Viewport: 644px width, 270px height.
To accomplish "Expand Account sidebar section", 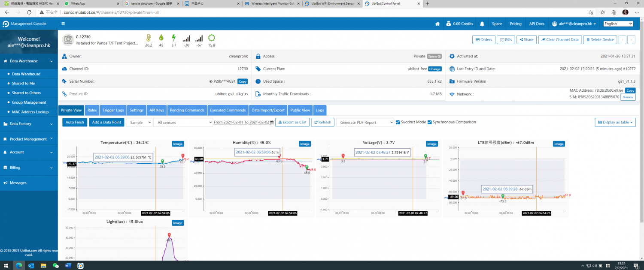I will (x=29, y=152).
